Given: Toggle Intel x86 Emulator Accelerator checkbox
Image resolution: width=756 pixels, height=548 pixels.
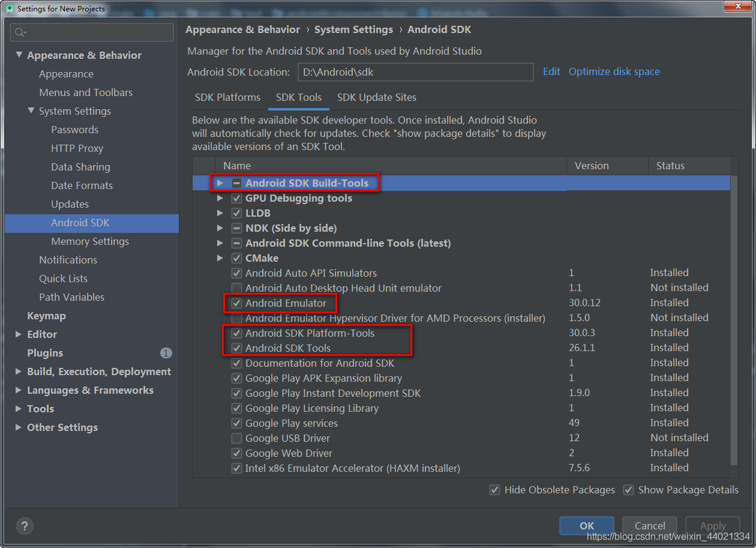Looking at the screenshot, I should pyautogui.click(x=236, y=468).
